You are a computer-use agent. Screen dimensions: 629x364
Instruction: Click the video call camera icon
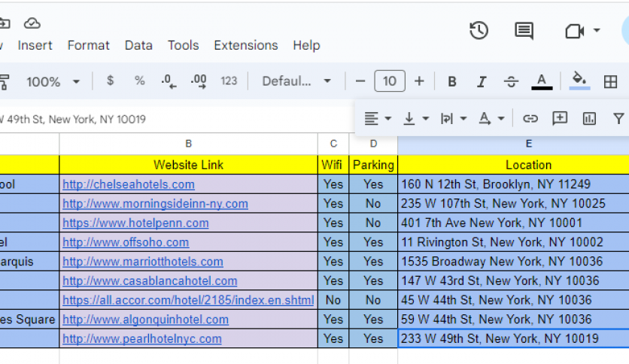[x=574, y=31]
